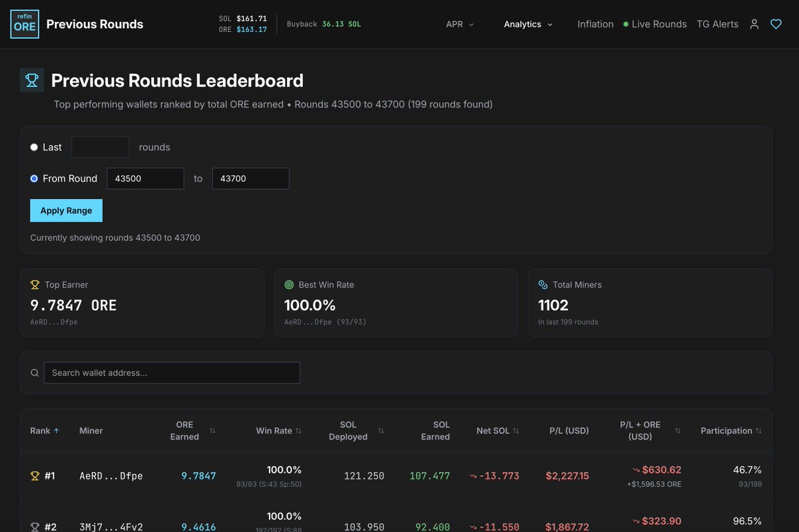Sort table by Win Rate
The image size is (799, 532).
(x=298, y=431)
